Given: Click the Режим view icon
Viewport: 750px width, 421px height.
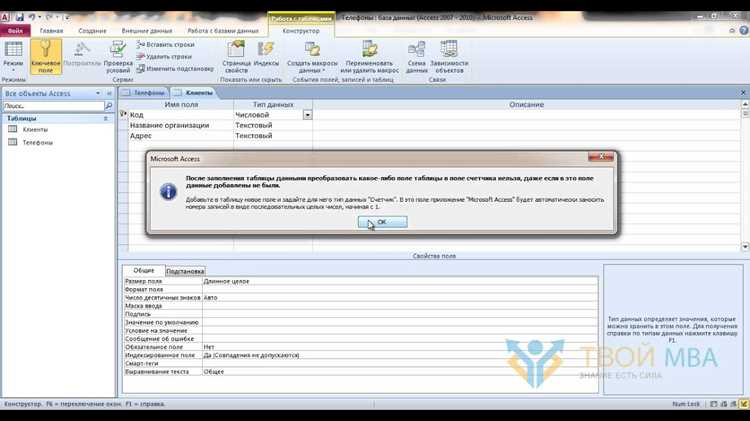Looking at the screenshot, I should click(x=13, y=50).
